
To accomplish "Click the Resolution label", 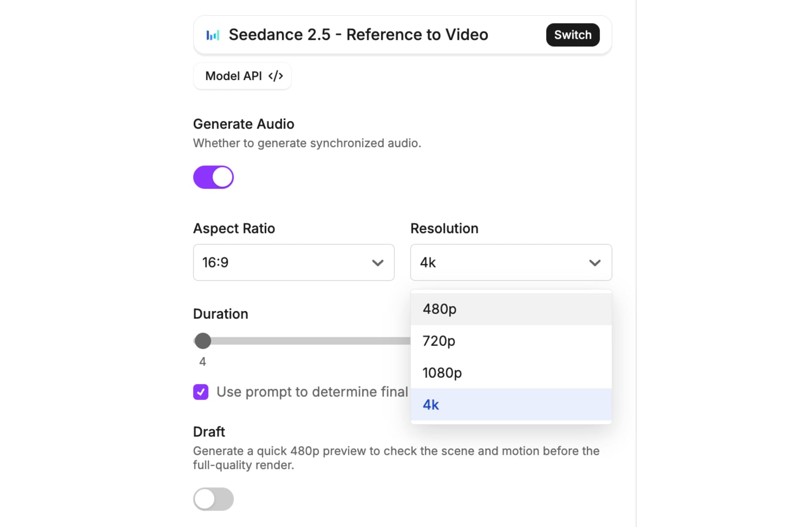I will pos(445,228).
